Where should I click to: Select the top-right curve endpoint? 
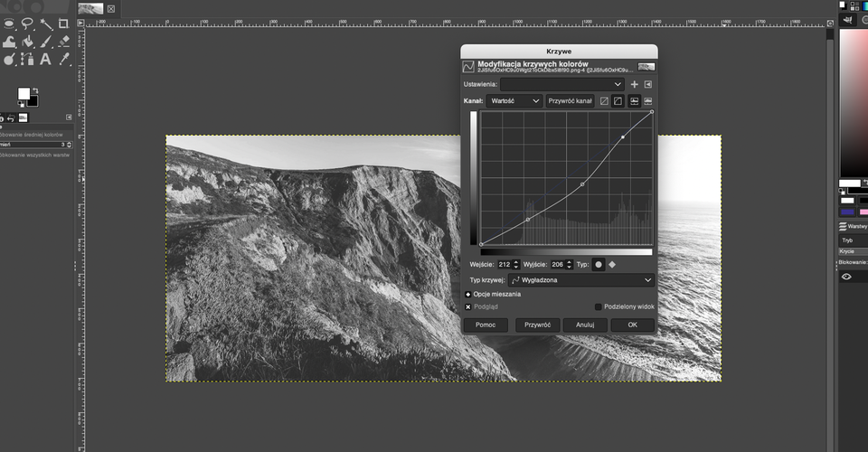(652, 112)
